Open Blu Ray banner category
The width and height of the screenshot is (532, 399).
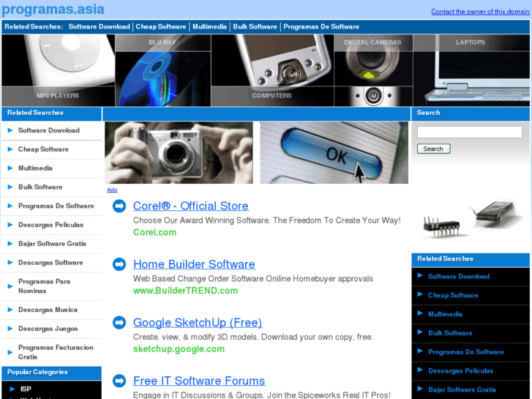coord(163,70)
